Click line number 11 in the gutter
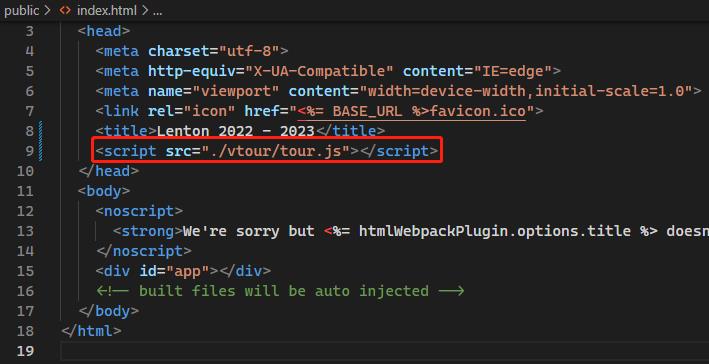Screen dimensions: 709x364 coord(25,191)
